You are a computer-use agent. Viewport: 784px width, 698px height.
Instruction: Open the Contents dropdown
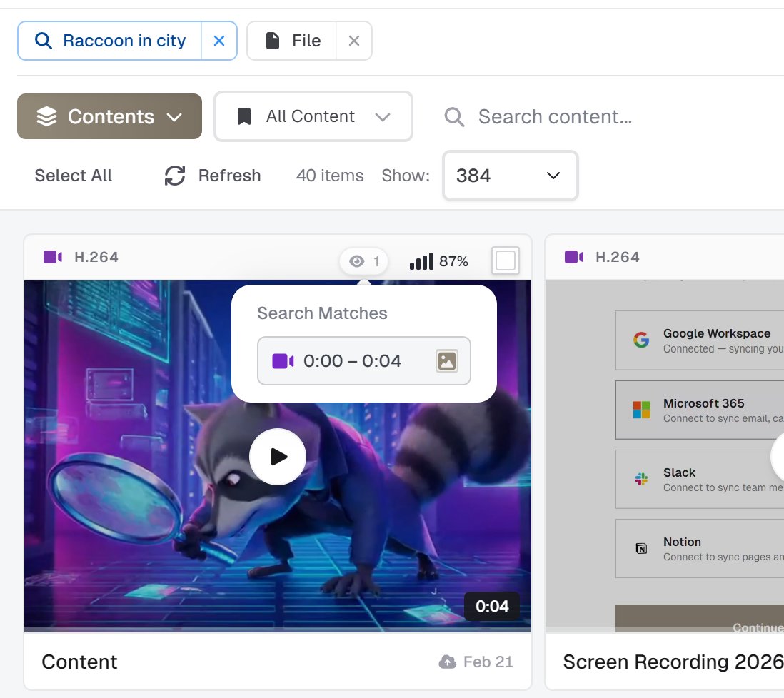click(109, 116)
